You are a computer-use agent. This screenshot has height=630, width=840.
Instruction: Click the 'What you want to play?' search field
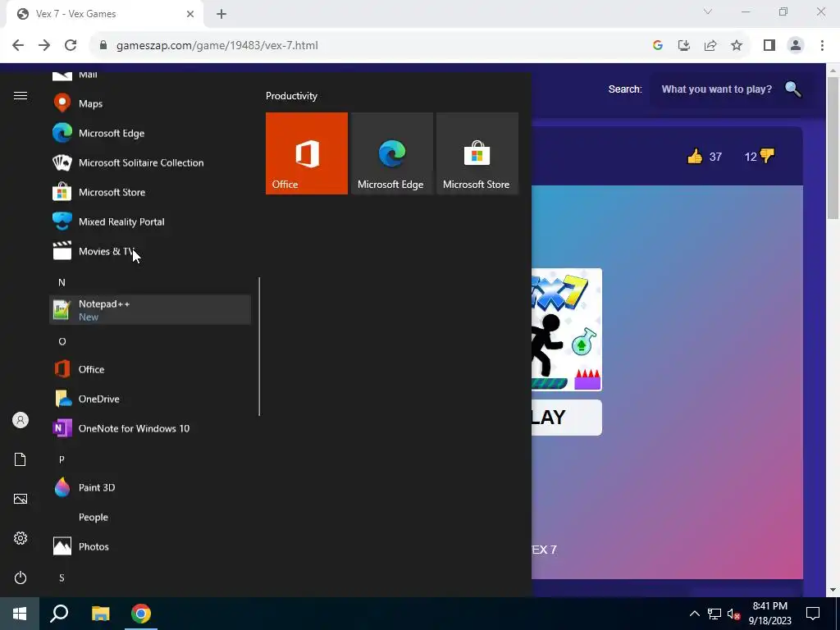coord(716,89)
